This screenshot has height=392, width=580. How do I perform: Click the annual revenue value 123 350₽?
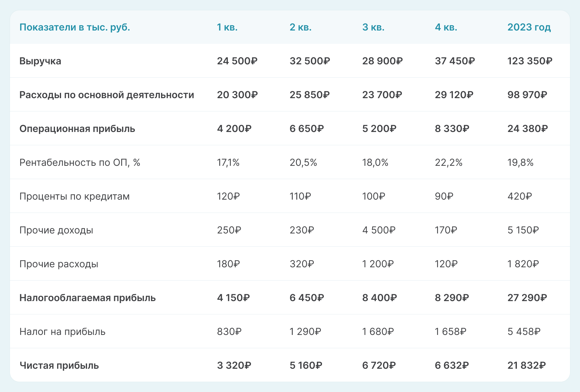[x=530, y=61]
